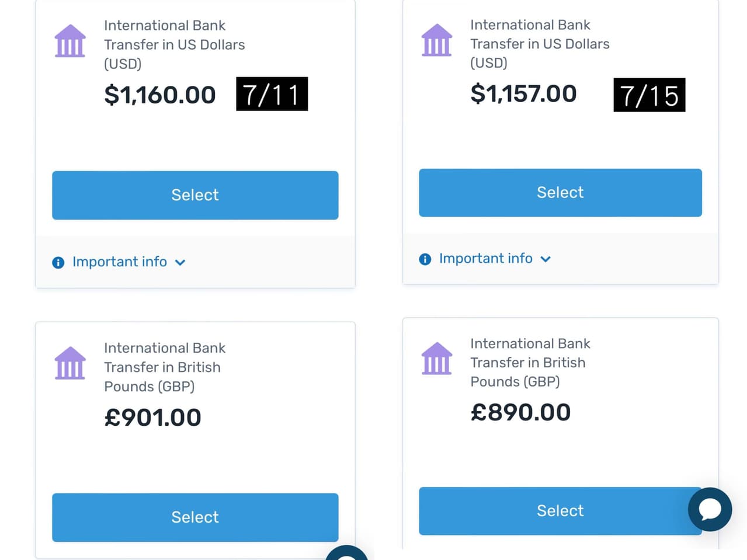Screen dimensions: 747x560
Task: Click the bank icon beside the £890.00 transfer
Action: click(436, 359)
